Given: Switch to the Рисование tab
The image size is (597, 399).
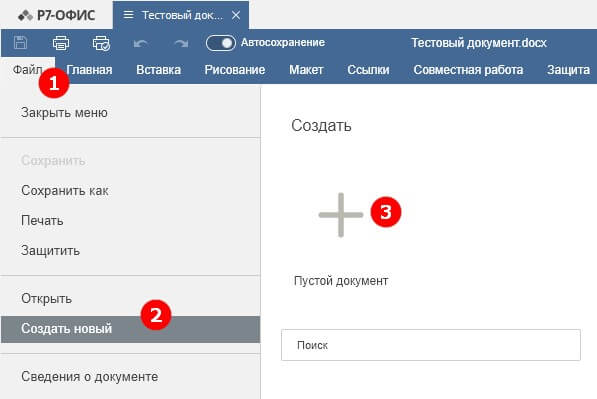Looking at the screenshot, I should 235,70.
